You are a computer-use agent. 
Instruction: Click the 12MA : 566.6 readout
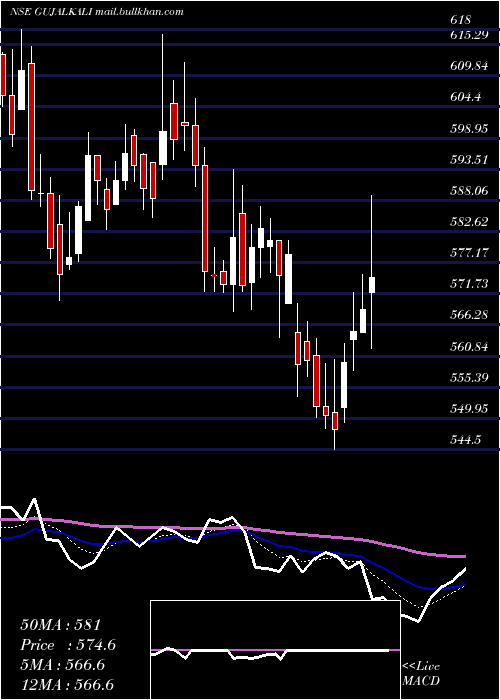67,684
